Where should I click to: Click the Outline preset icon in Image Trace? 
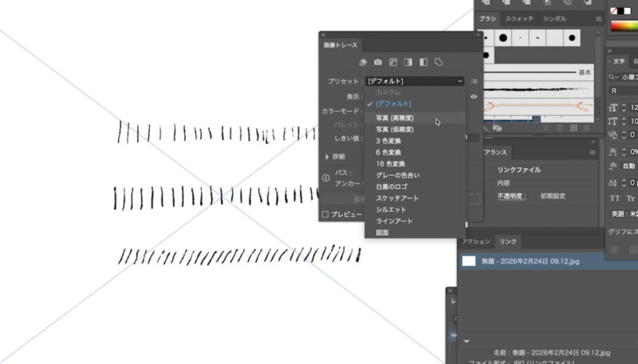coord(438,62)
